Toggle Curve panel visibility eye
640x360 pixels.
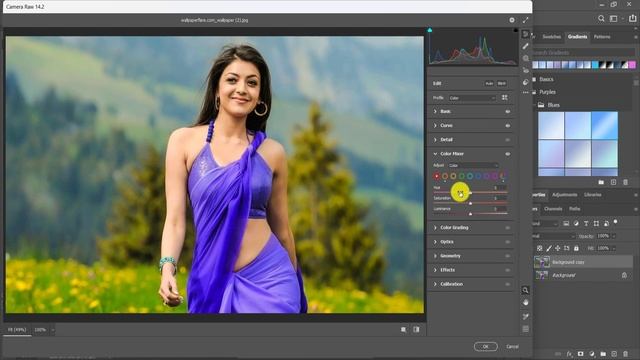click(x=508, y=126)
